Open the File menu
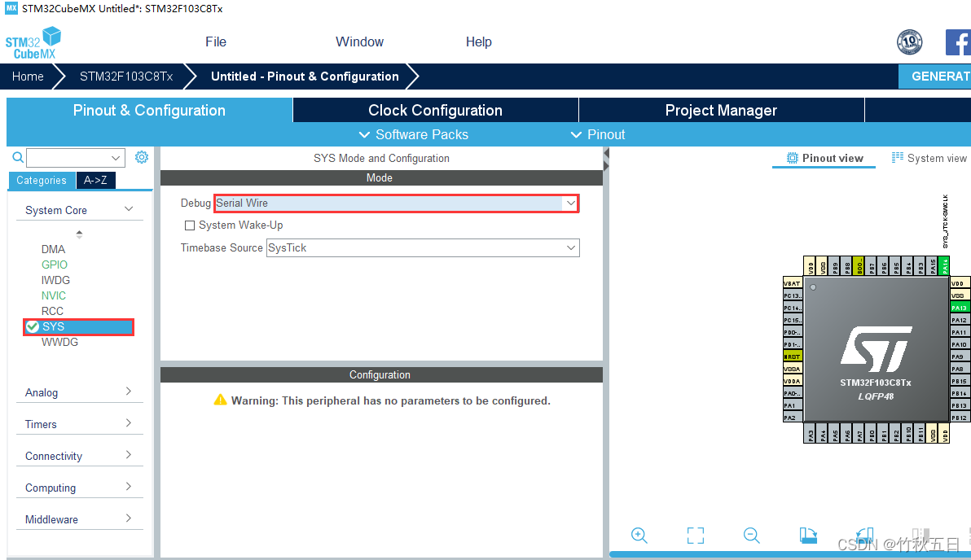Viewport: 971px width, 560px height. [x=216, y=42]
